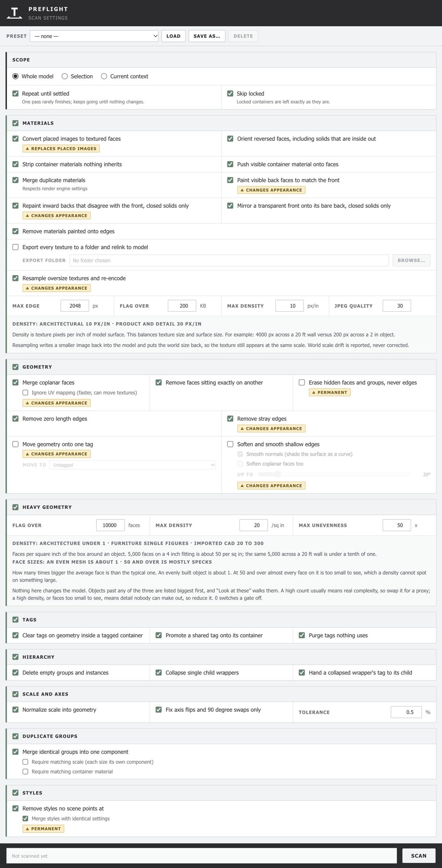Select the Current context radio
The width and height of the screenshot is (442, 868).
104,76
